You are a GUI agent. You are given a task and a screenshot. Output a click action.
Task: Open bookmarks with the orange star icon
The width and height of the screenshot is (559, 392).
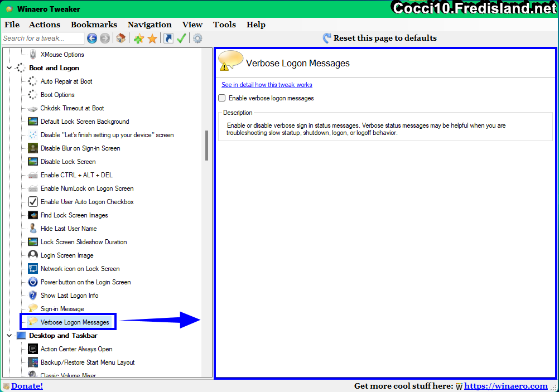click(x=152, y=38)
